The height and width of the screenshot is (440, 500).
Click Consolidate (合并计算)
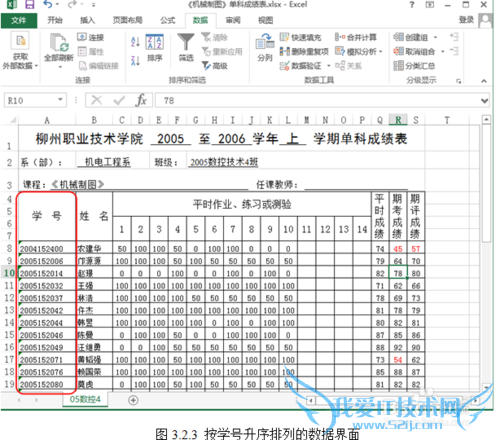[356, 37]
